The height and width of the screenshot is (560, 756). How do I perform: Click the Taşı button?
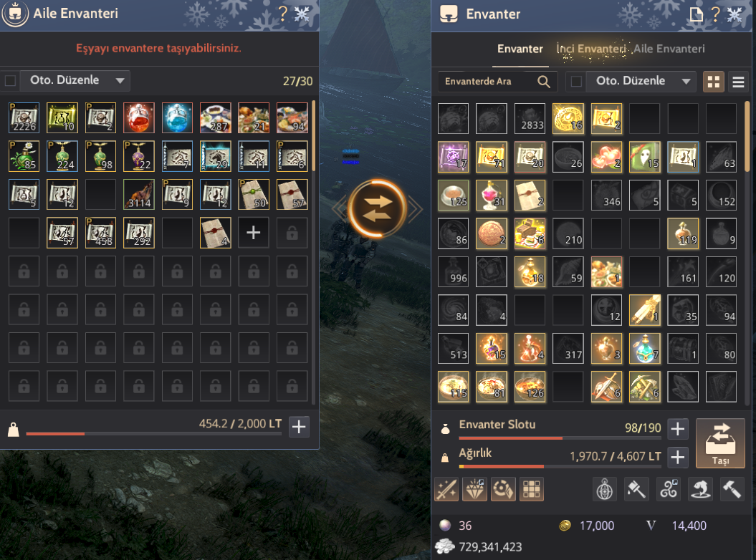tap(720, 443)
